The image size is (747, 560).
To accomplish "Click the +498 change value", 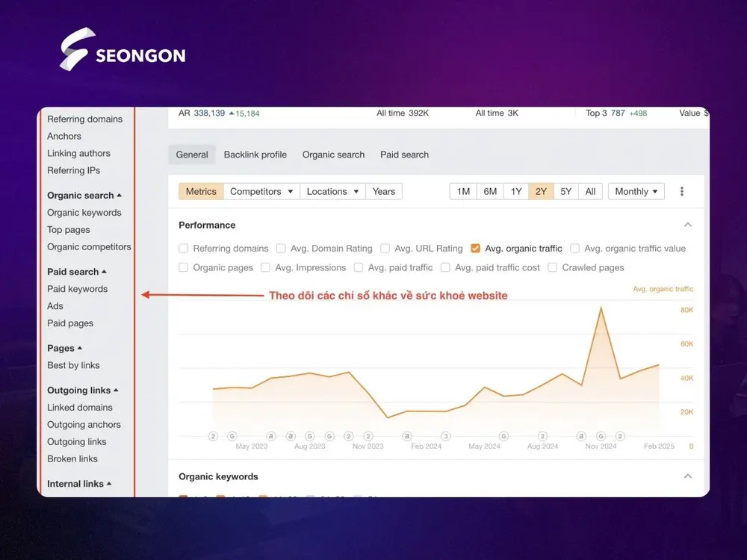I will point(639,113).
